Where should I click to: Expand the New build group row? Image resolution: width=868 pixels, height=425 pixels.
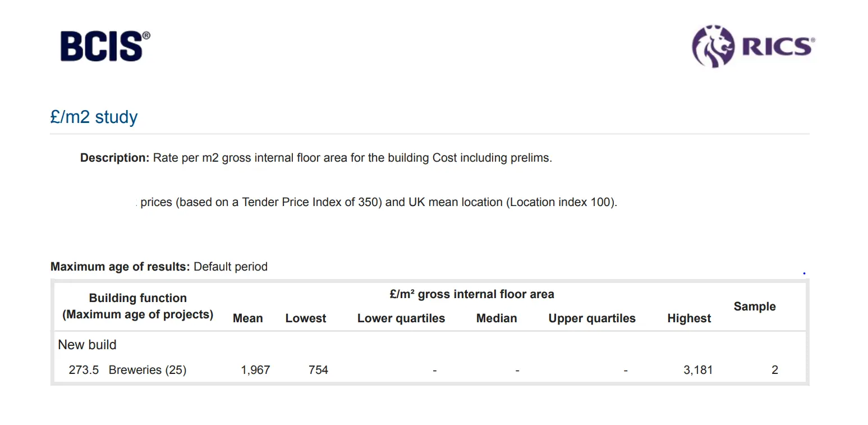88,345
